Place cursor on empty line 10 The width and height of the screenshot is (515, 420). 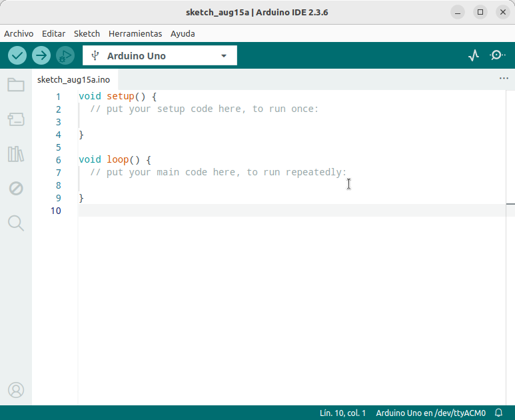point(292,210)
